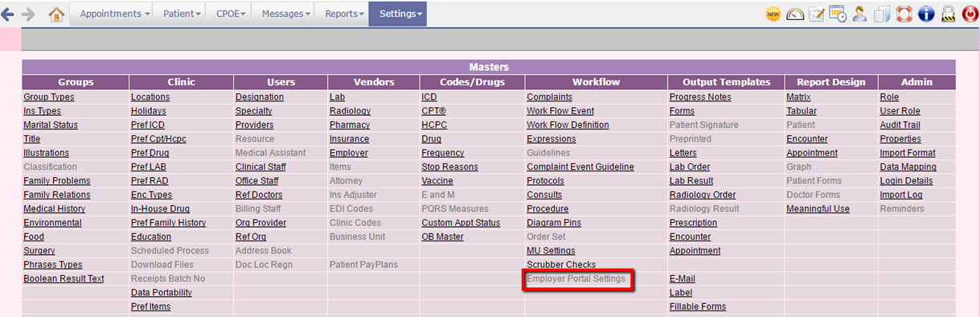Click the padlock lock screen icon

[x=947, y=14]
